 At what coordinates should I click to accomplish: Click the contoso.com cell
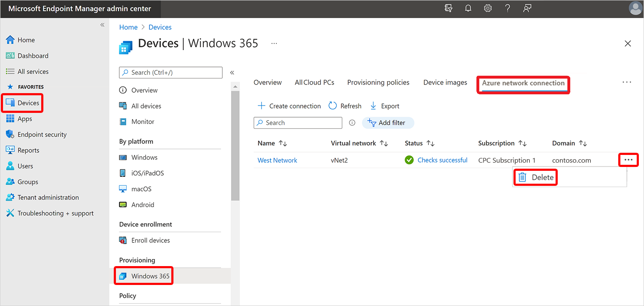tap(571, 160)
